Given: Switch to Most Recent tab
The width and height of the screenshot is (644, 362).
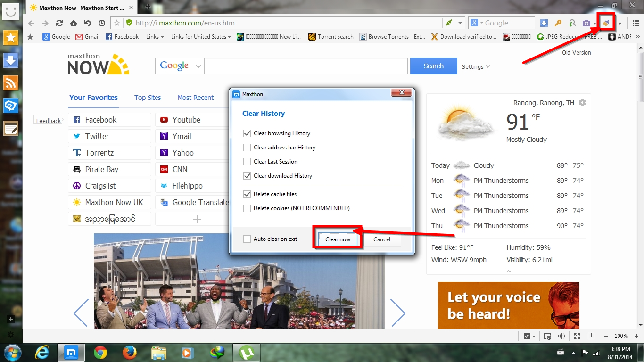Looking at the screenshot, I should 196,98.
